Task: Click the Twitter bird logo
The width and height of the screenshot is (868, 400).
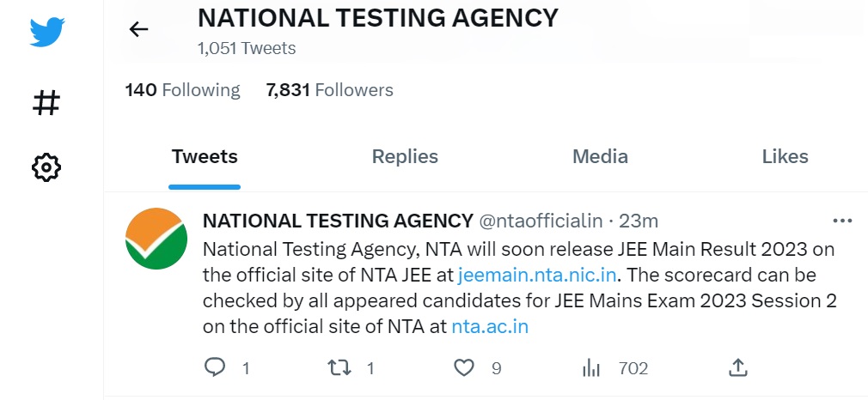Action: (x=47, y=32)
